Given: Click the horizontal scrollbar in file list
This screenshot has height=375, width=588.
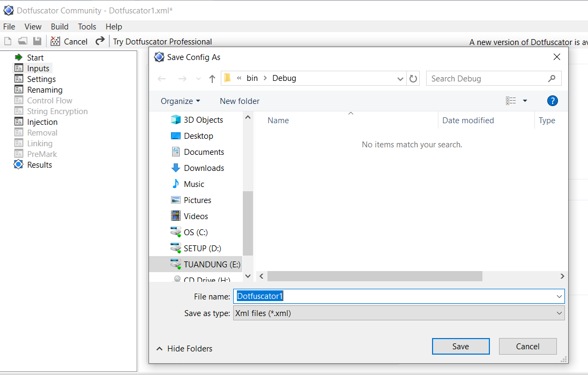Looking at the screenshot, I should (375, 276).
